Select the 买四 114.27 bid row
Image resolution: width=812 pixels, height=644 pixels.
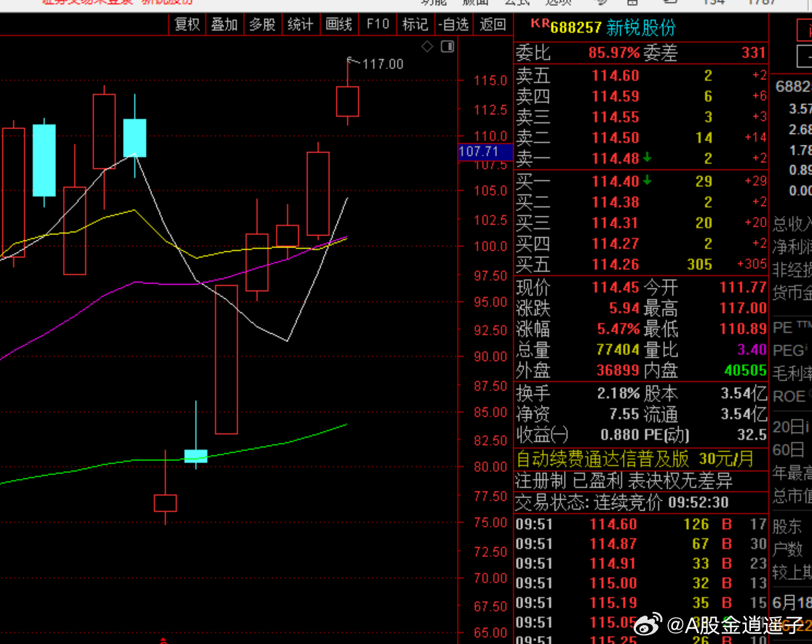pos(641,244)
